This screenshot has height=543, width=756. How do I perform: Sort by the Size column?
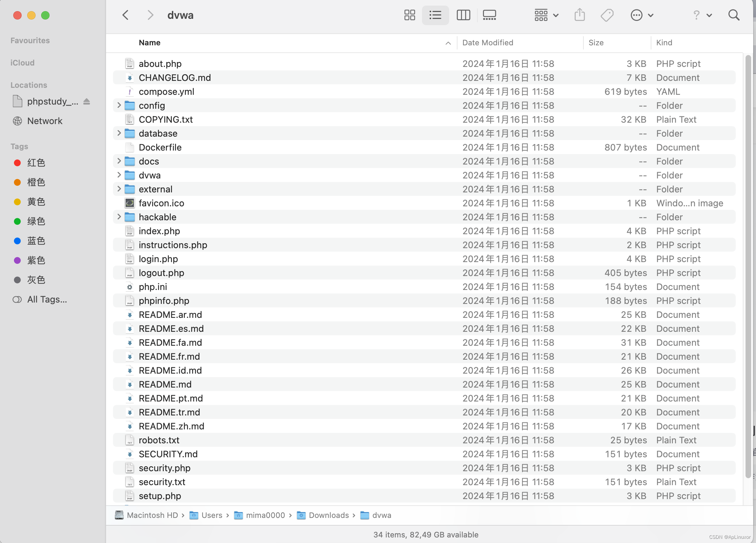pos(596,43)
